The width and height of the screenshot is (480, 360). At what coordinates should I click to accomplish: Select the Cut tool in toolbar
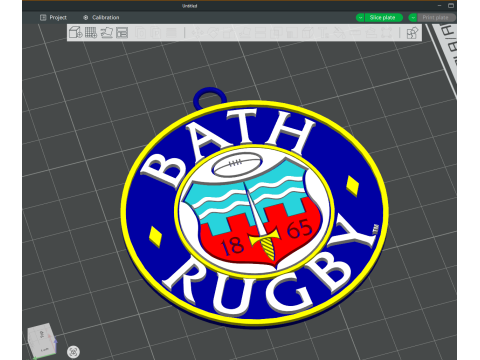point(260,32)
